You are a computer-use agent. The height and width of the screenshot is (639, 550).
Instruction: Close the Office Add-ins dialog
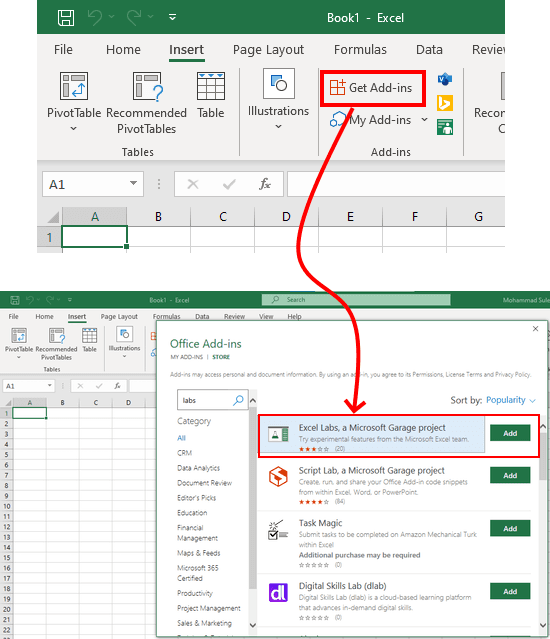535,328
